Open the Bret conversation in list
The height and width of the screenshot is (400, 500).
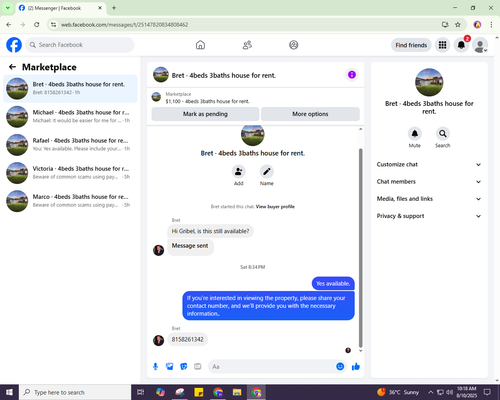click(70, 89)
